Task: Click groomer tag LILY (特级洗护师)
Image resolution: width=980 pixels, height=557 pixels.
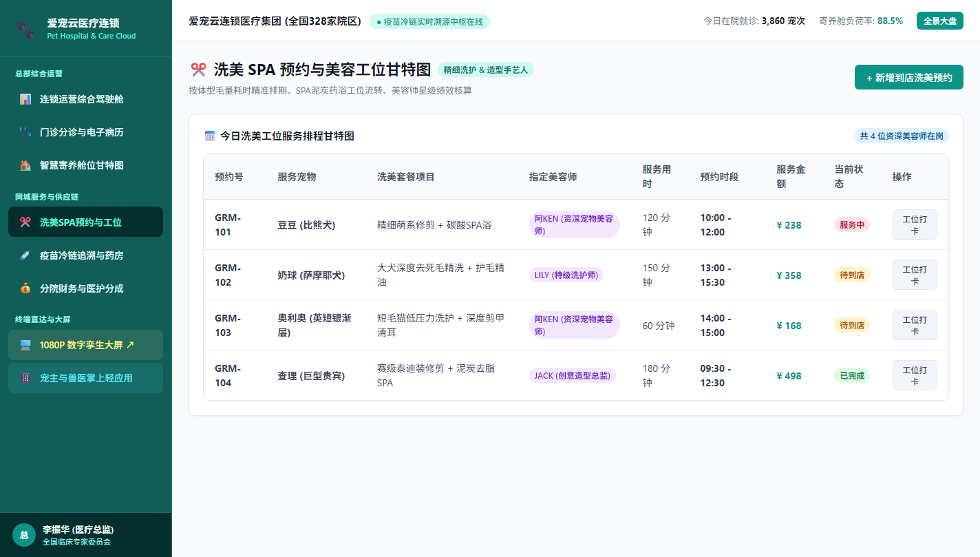Action: [x=566, y=275]
